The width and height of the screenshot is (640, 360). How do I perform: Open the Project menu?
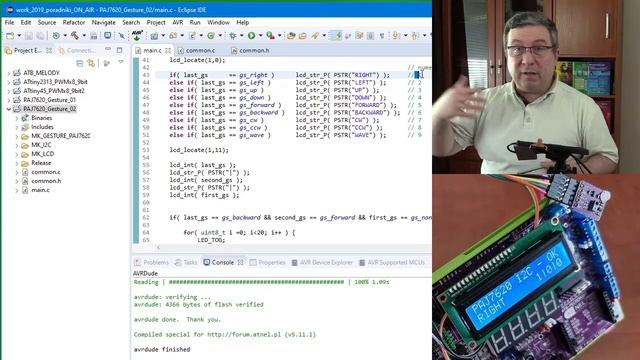(x=156, y=22)
